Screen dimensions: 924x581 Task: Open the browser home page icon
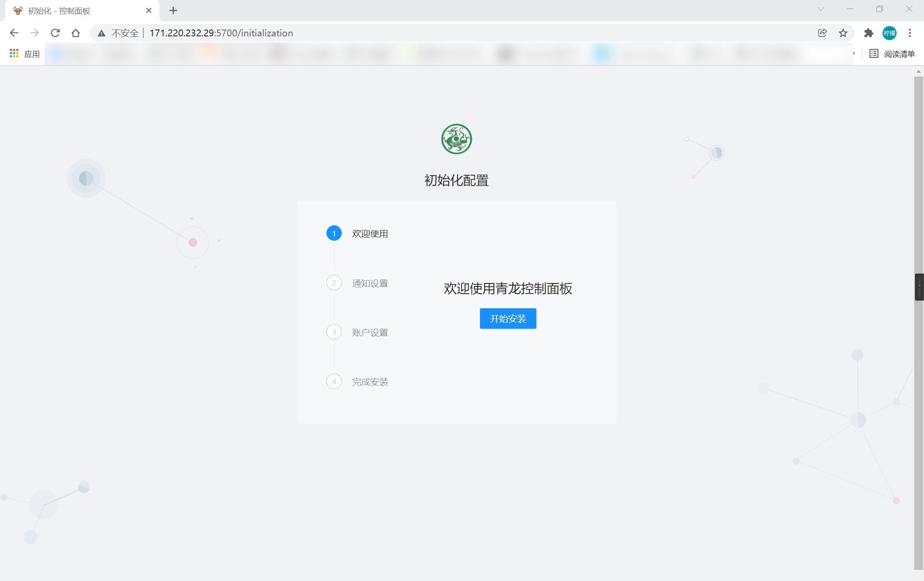pyautogui.click(x=76, y=33)
